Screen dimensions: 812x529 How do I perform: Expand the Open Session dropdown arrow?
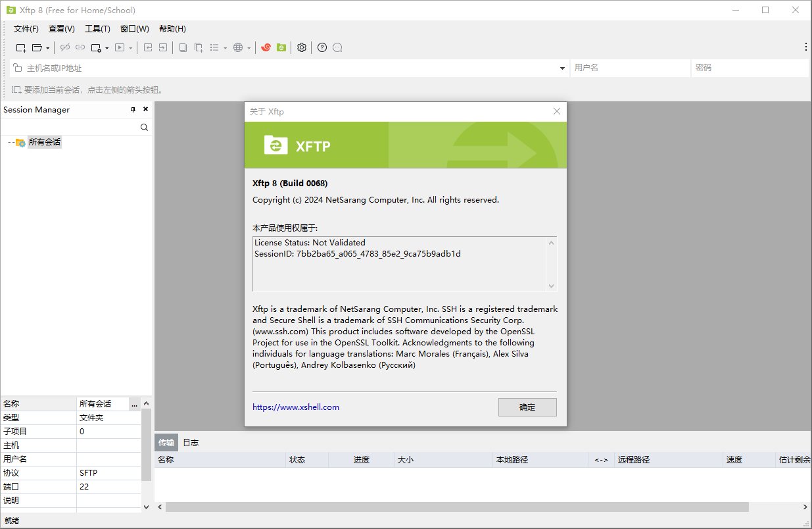[x=48, y=48]
